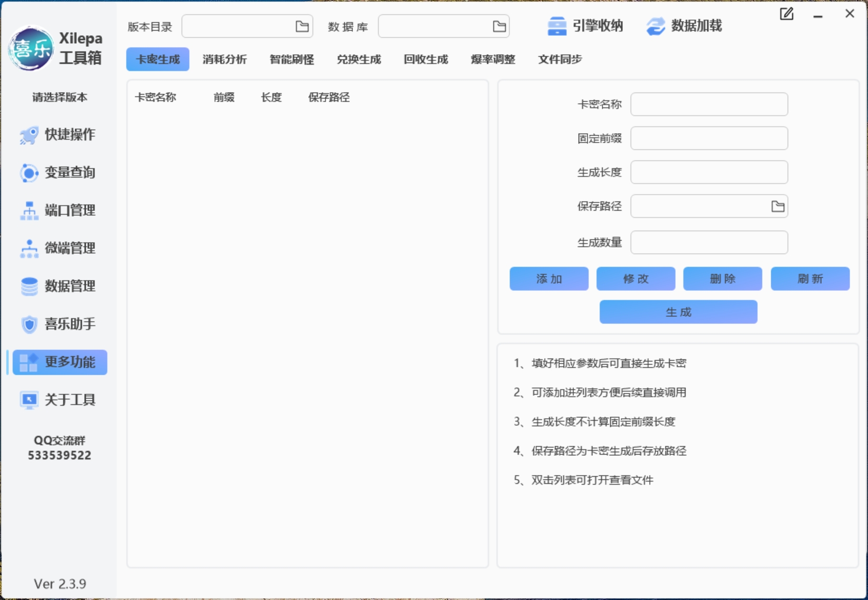
Task: Click the 修改 button
Action: coord(635,279)
